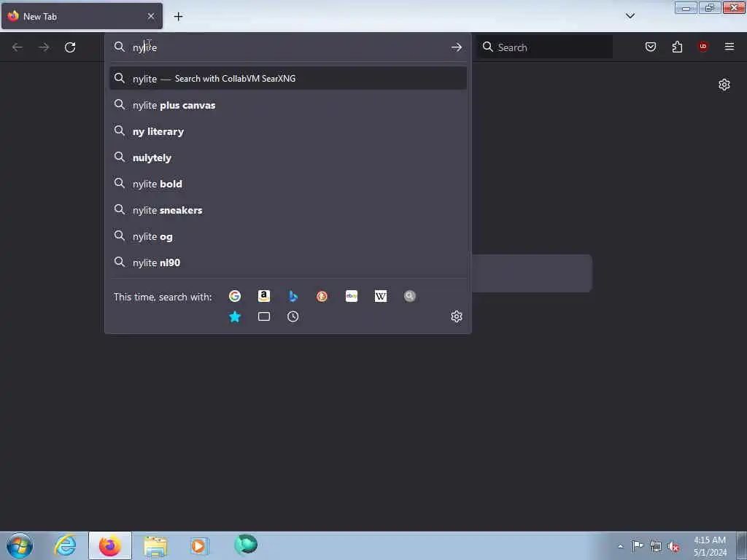Pick the 'nylite sneakers' suggestion
This screenshot has width=747, height=560.
(x=287, y=210)
